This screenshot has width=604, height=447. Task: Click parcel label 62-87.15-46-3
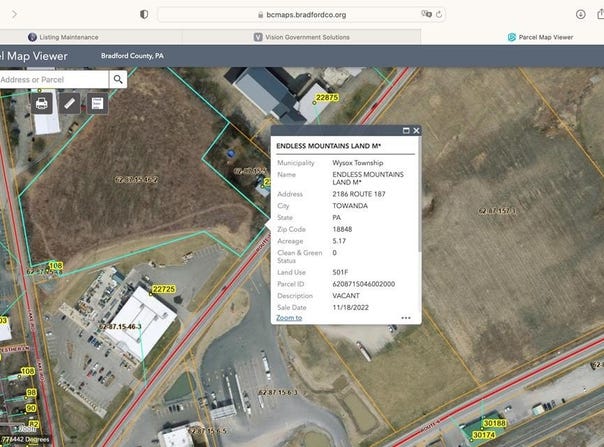tap(121, 327)
